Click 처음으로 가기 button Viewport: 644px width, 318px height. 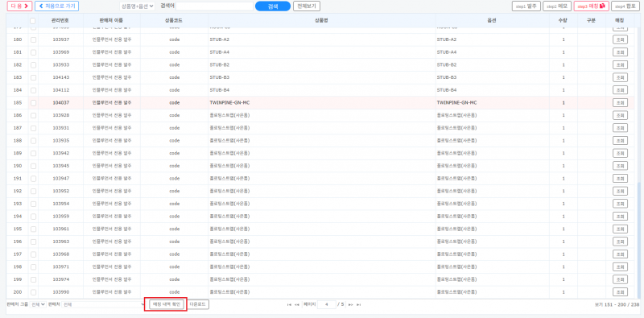coord(56,6)
